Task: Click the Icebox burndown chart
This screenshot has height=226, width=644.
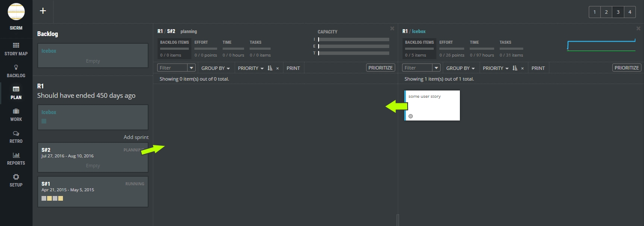Action: click(x=601, y=45)
